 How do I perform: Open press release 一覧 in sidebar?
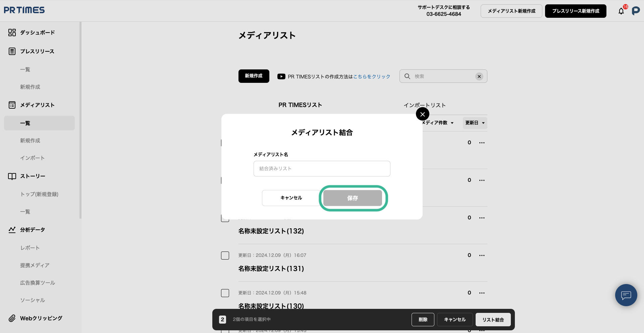[25, 69]
